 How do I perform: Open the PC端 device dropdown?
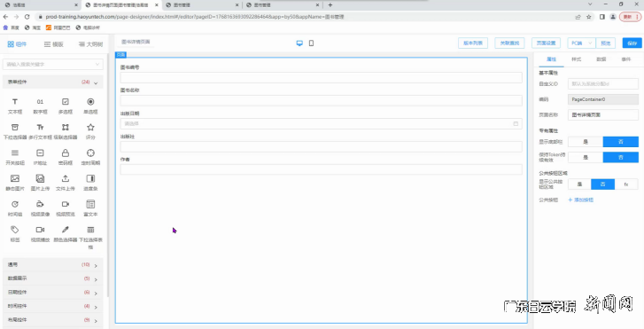581,43
